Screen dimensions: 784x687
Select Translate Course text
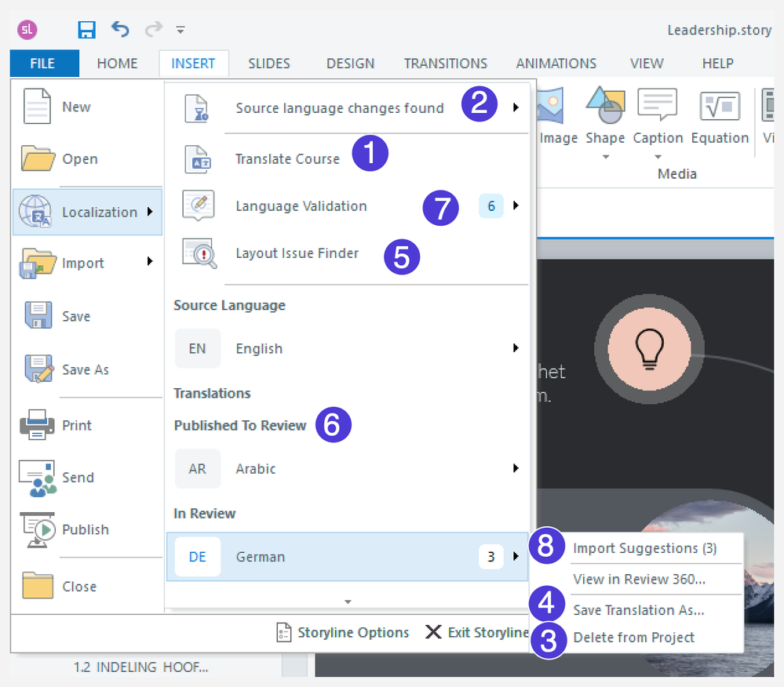click(x=287, y=159)
